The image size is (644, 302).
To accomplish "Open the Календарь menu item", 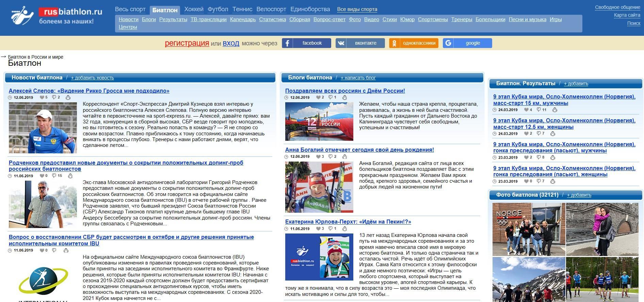I will 243,19.
